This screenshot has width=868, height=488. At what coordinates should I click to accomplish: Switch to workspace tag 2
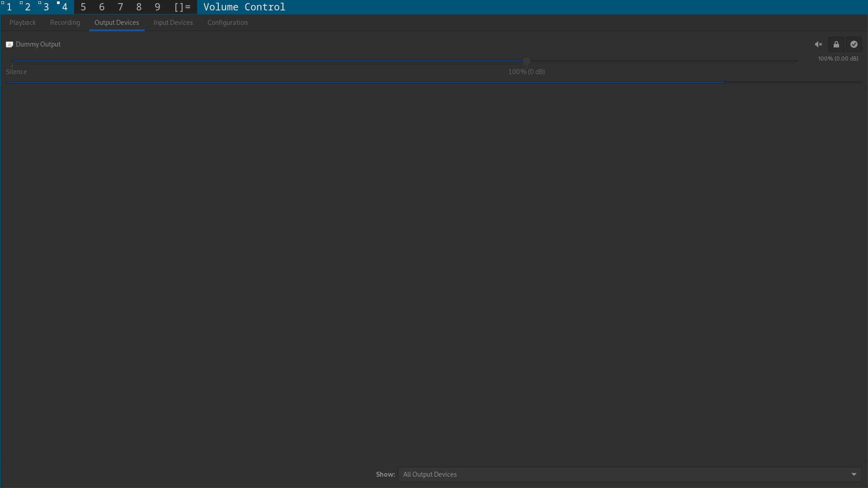click(28, 7)
